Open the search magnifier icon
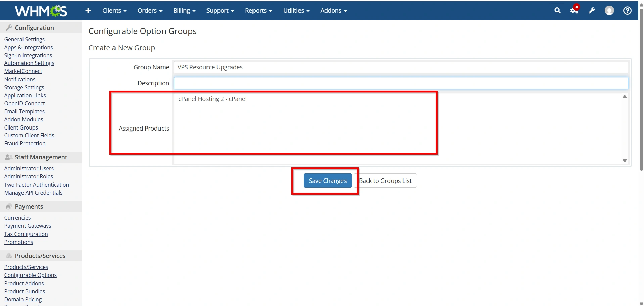Viewport: 644px width, 306px height. click(557, 11)
